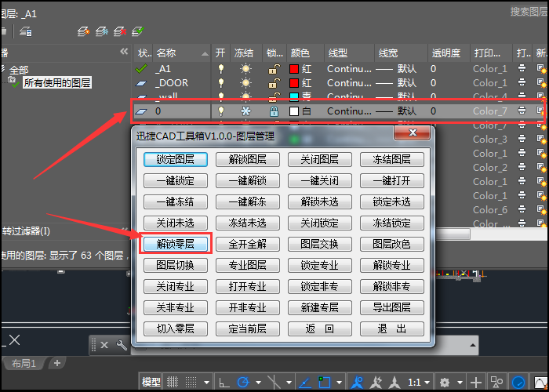Viewport: 549px width, 392px height.
Task: Click the 返 回 button in toolbox dialog
Action: [320, 328]
